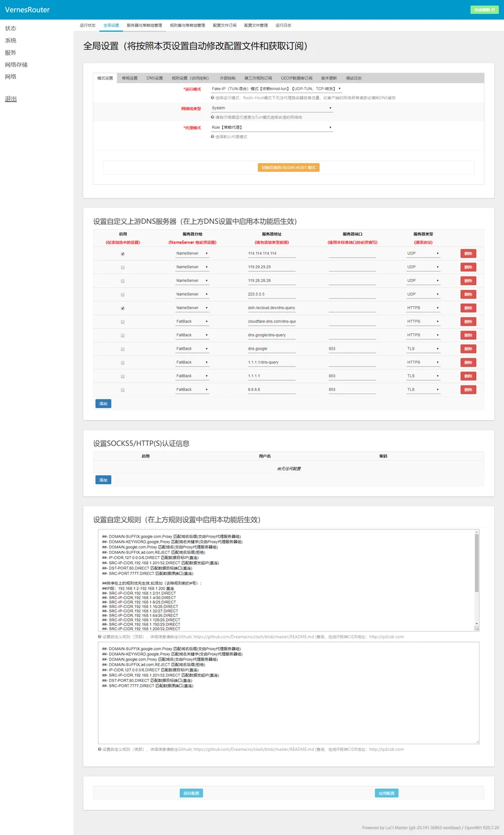This screenshot has height=835, width=504.
Task: Open the 状态 sidebar menu
Action: tap(10, 28)
